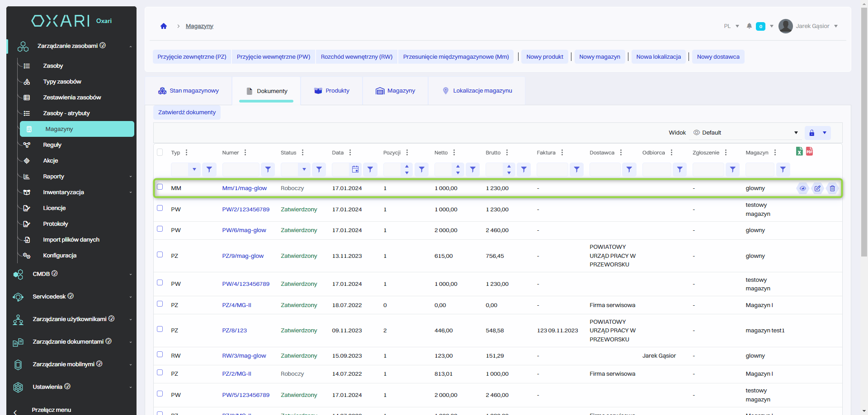The width and height of the screenshot is (868, 415).
Task: Apply filter on the Numer column
Action: click(268, 169)
